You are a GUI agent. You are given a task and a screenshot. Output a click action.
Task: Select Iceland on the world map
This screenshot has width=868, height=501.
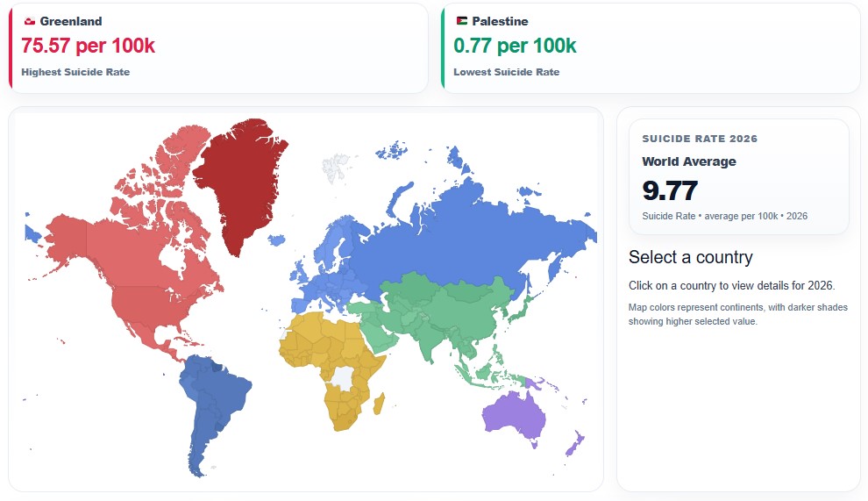point(276,240)
